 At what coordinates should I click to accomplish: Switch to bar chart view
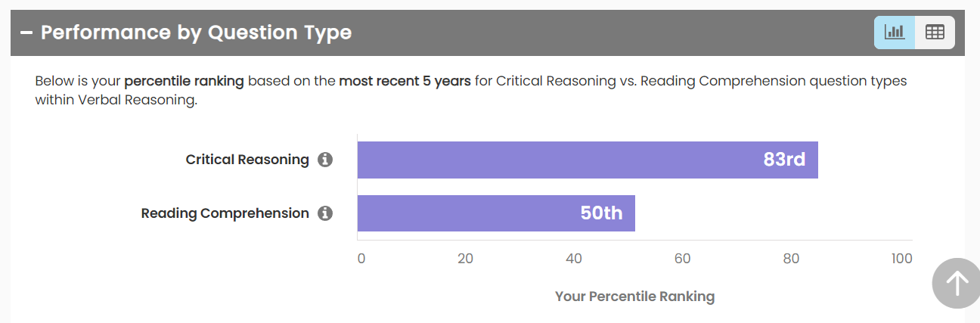895,33
